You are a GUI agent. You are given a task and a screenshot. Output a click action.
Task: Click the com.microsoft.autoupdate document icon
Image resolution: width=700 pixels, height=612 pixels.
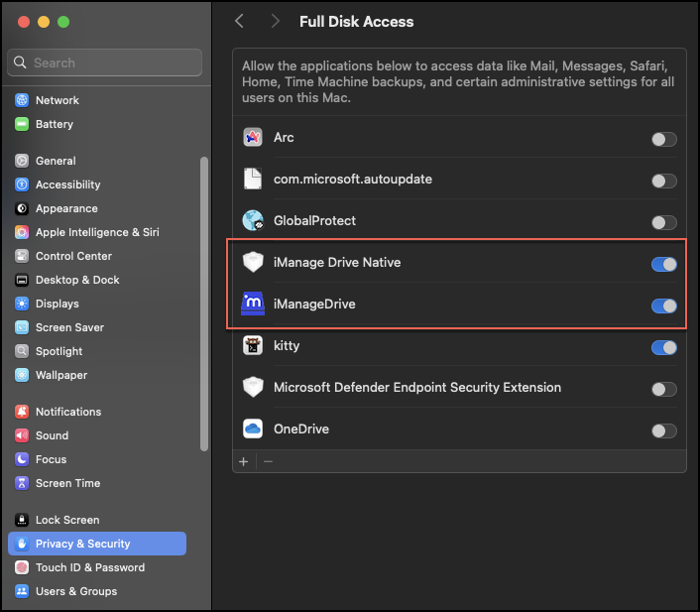coord(253,180)
